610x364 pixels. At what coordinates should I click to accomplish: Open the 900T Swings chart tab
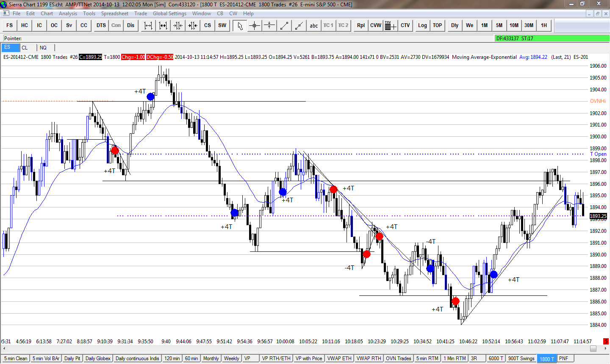click(521, 358)
